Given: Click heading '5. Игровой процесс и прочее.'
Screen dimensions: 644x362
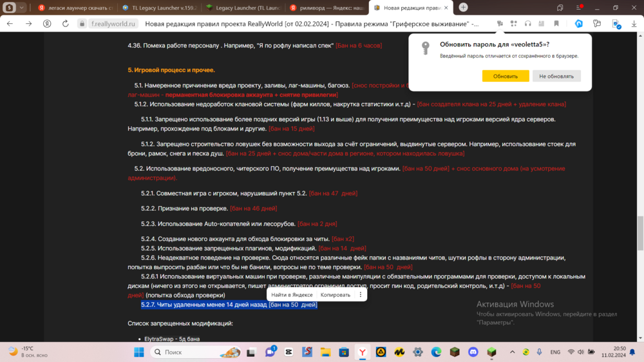Looking at the screenshot, I should pos(171,70).
